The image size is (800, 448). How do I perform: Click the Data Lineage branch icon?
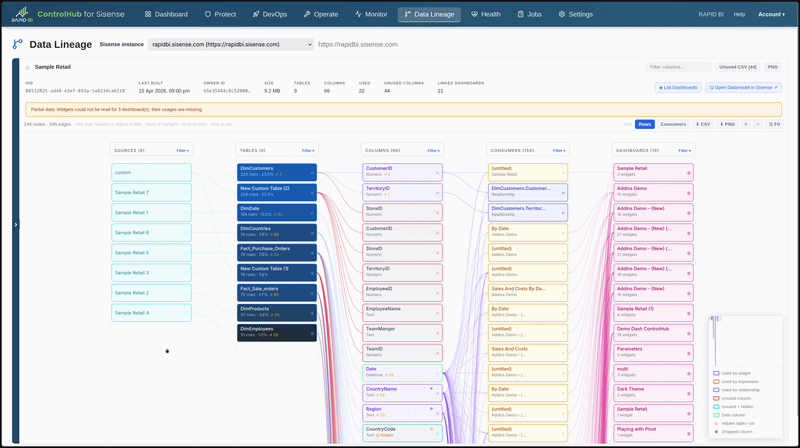(18, 44)
